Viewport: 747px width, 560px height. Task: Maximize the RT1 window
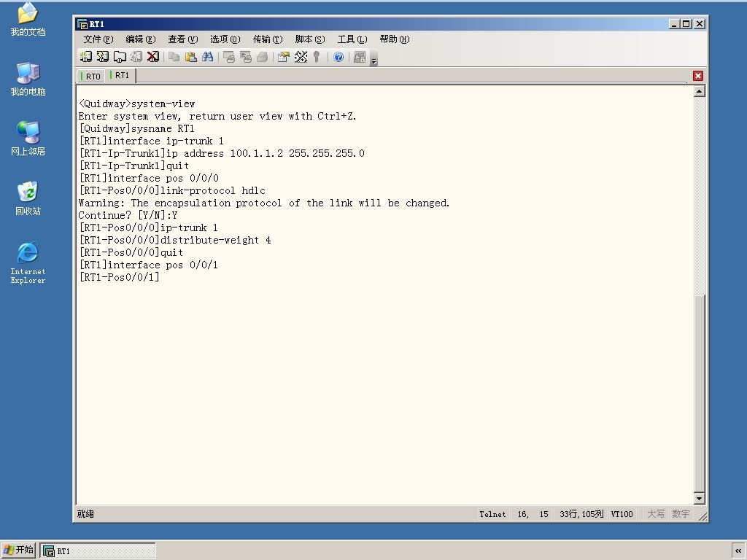point(686,24)
